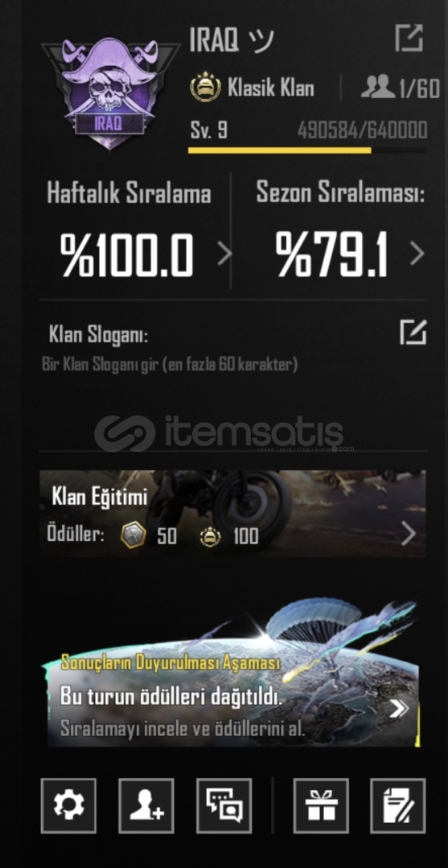This screenshot has height=868, width=448.
Task: Expand Haftalık Sıralama with its chevron
Action: point(224,254)
